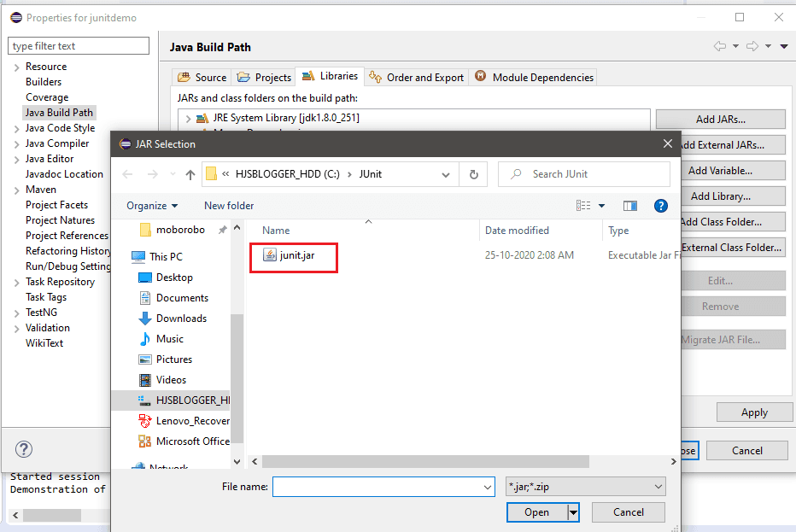Click the Add JARs button
This screenshot has height=532, width=796.
pyautogui.click(x=720, y=120)
